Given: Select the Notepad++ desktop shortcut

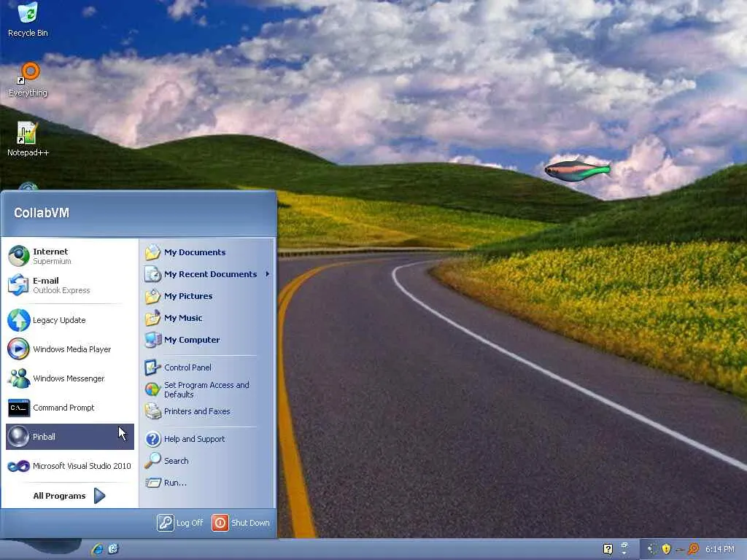Looking at the screenshot, I should [28, 139].
